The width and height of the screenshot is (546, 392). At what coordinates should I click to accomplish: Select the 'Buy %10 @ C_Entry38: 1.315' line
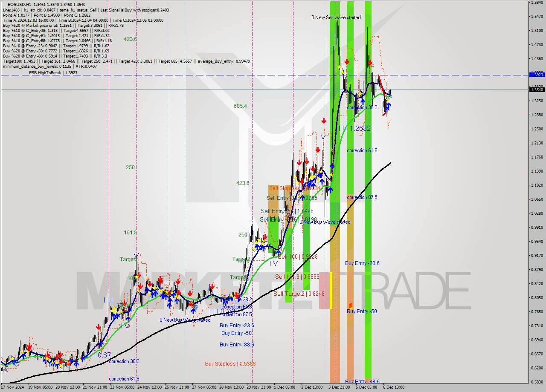point(56,30)
